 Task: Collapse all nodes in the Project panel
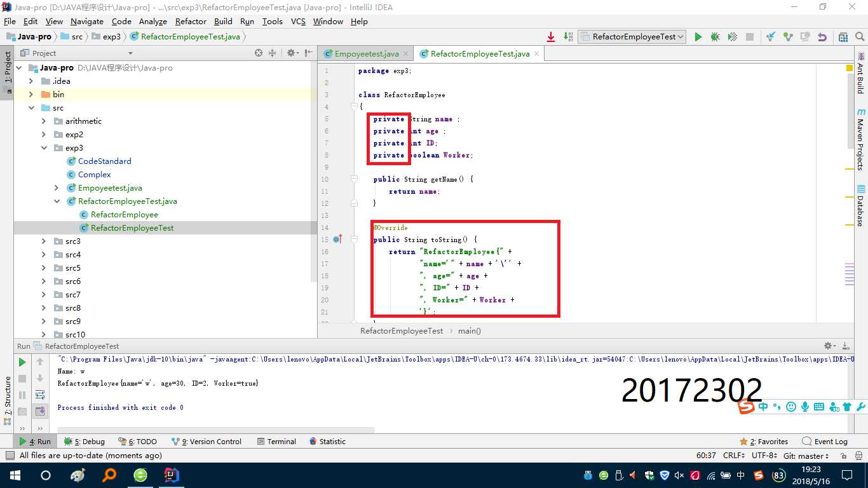[273, 53]
